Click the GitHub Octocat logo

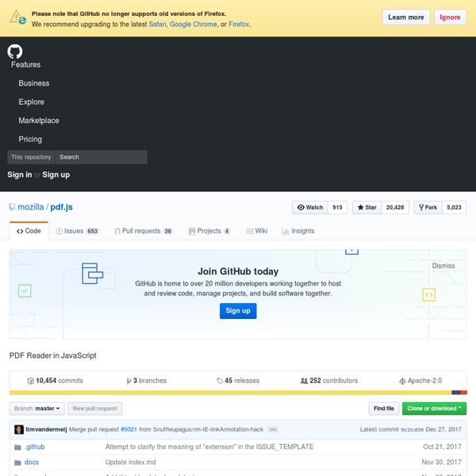coord(15,52)
